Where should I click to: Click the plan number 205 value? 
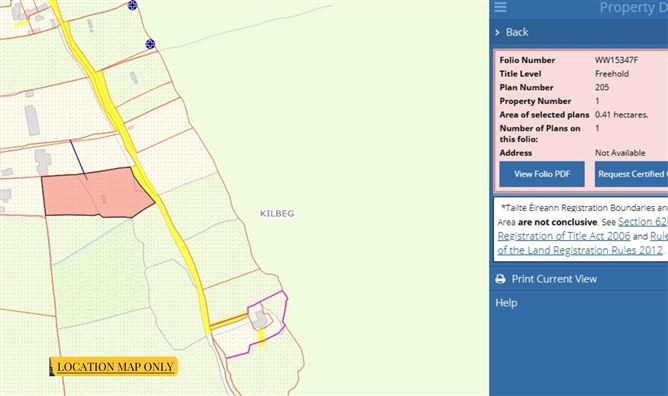(x=602, y=87)
